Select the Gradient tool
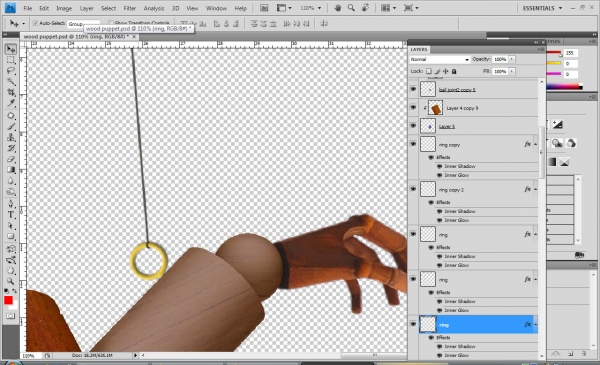 [x=11, y=169]
